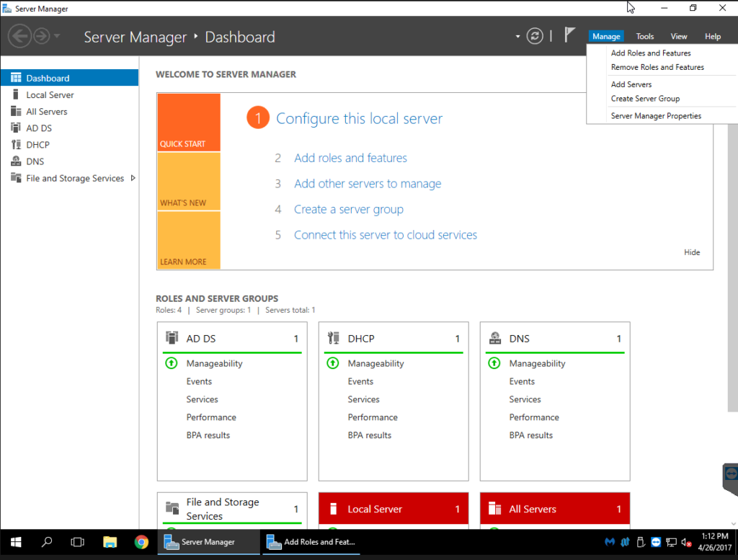This screenshot has height=560, width=738.
Task: Select Server Manager Properties menu entry
Action: pyautogui.click(x=655, y=116)
